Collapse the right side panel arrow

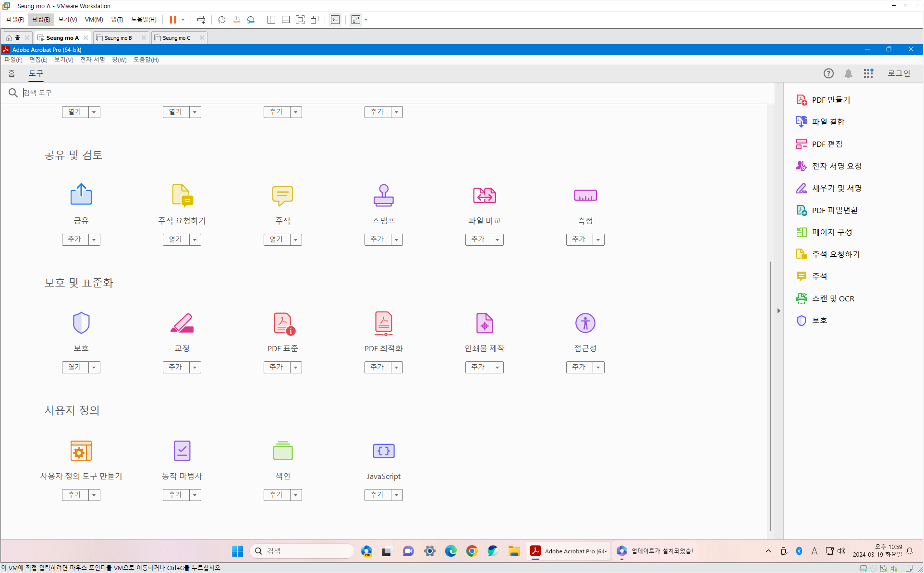(778, 310)
